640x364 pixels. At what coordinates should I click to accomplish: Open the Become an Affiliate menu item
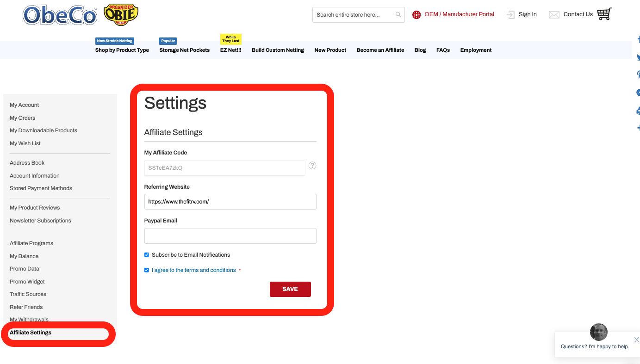[x=380, y=50]
